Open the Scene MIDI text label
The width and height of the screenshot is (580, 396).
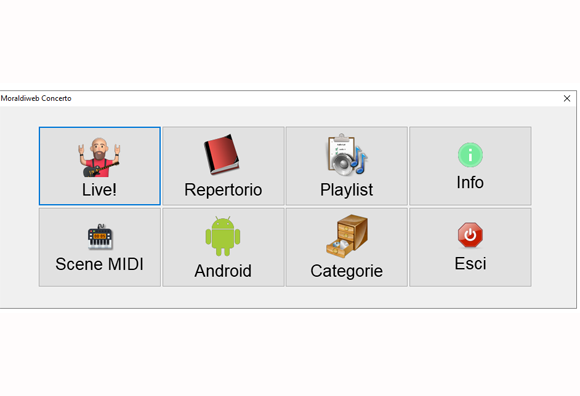coord(100,264)
